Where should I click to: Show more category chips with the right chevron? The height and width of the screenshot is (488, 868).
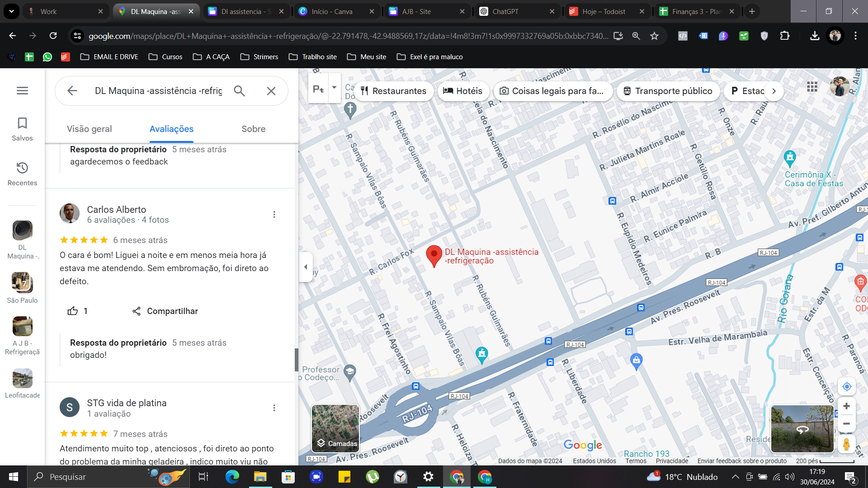point(774,91)
